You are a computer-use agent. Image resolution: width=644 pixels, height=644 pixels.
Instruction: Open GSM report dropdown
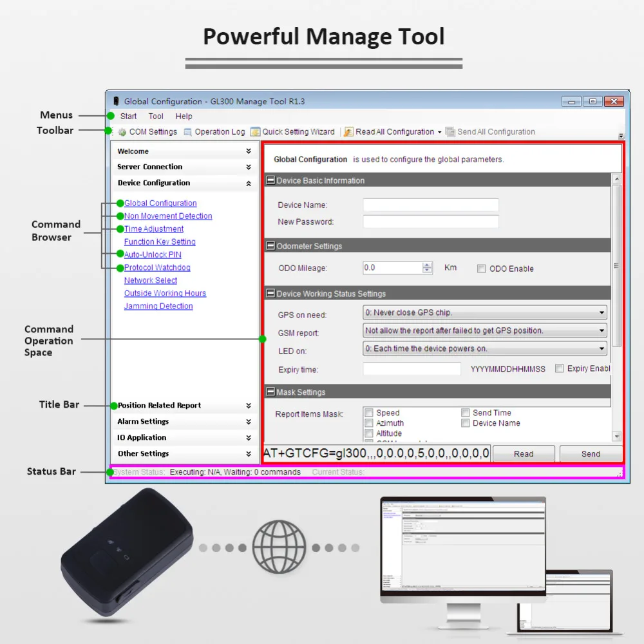click(x=485, y=330)
